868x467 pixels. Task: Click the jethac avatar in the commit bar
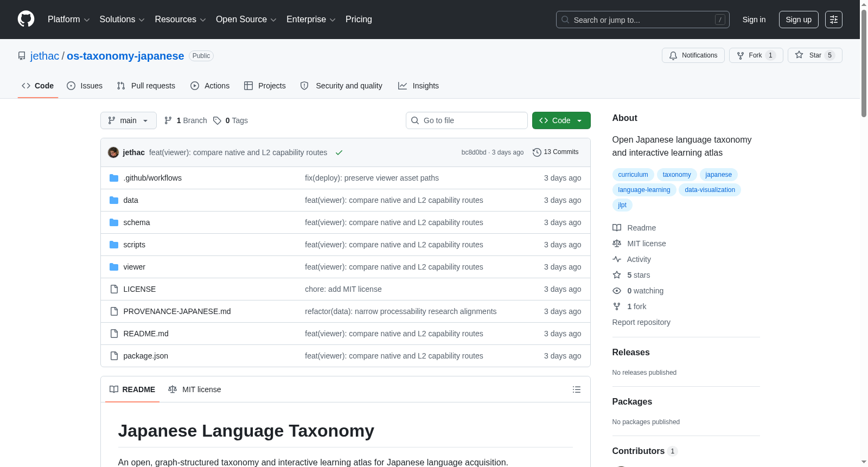pyautogui.click(x=113, y=152)
